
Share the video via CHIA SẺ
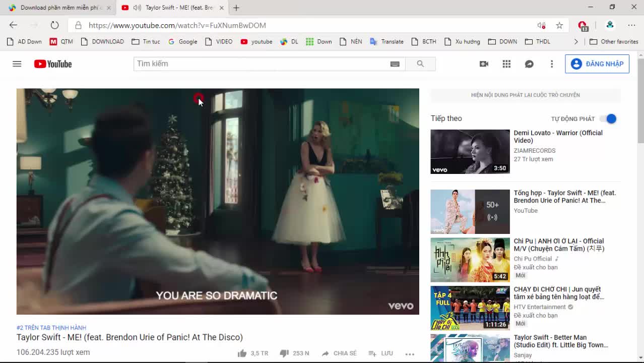pyautogui.click(x=339, y=353)
